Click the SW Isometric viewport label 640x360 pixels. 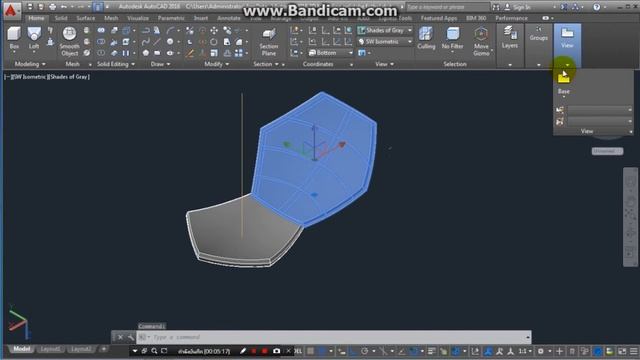click(x=29, y=76)
